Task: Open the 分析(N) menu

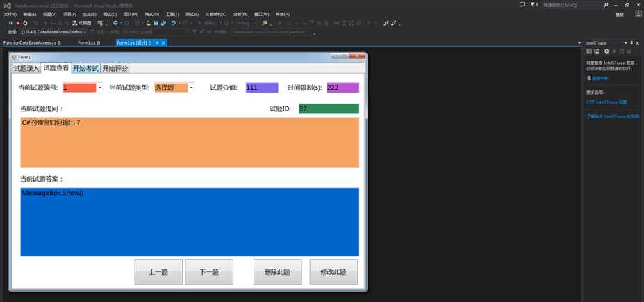Action: (240, 15)
